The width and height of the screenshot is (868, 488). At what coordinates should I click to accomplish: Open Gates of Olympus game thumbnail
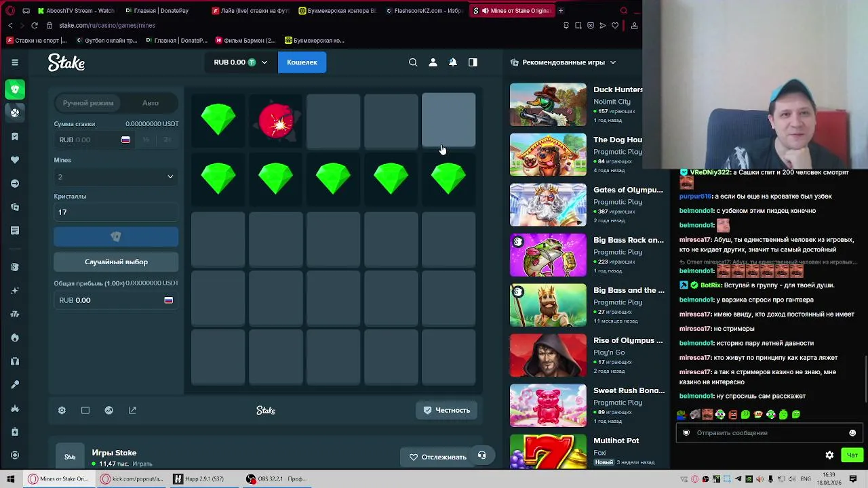point(548,205)
